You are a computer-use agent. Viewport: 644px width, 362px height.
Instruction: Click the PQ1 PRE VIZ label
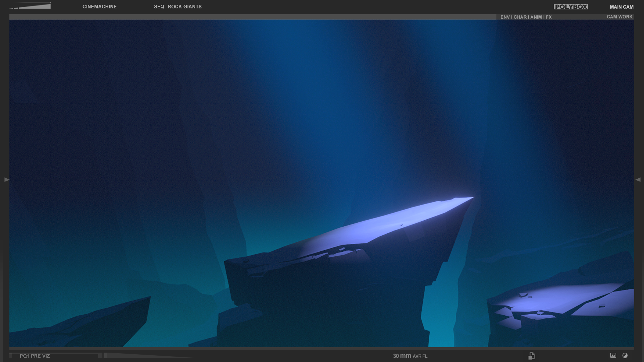click(35, 356)
